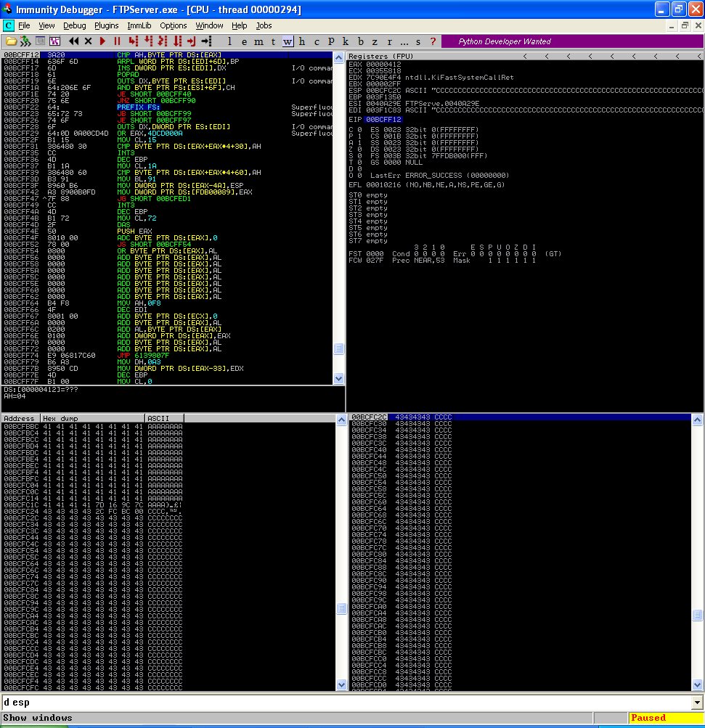
Task: Run the program with the red play icon
Action: (103, 41)
